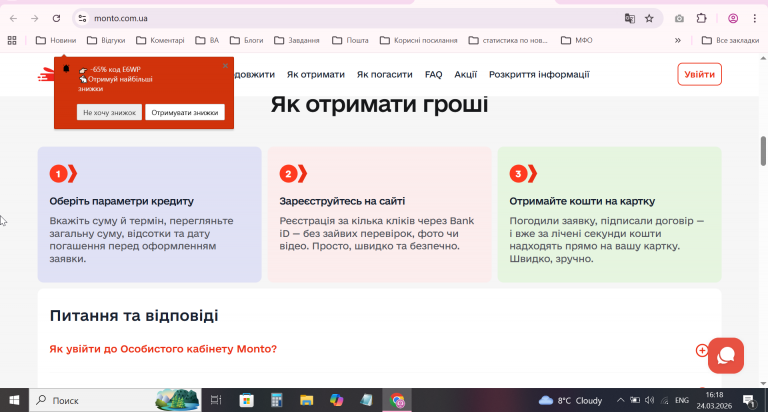
Task: Click the Не хочу знижок button
Action: (x=109, y=112)
